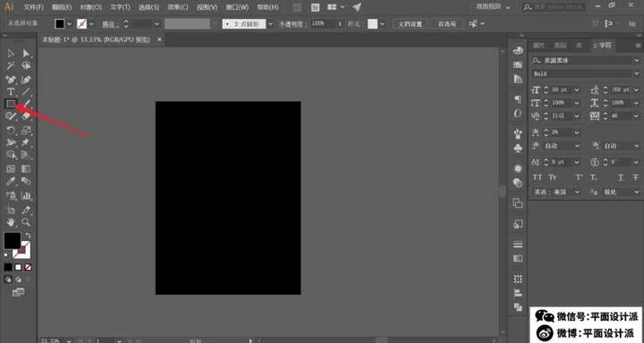Enable Draw Behind mode

pyautogui.click(x=18, y=280)
